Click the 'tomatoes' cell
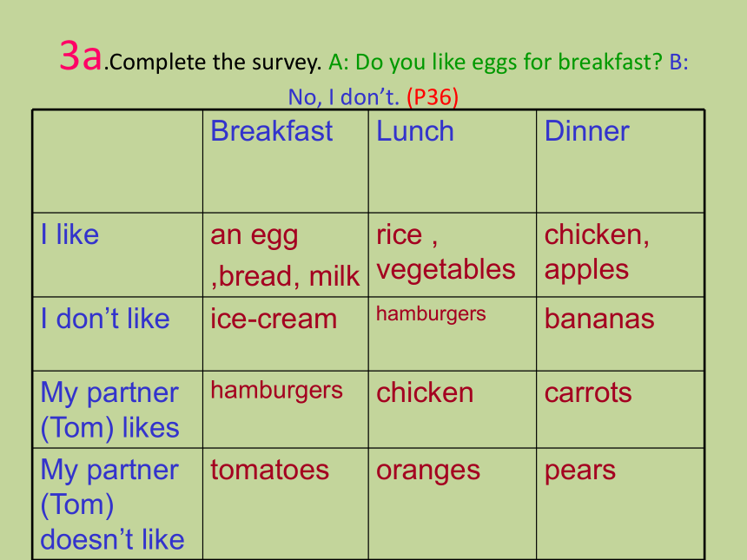Viewport: 747px width, 560px height. click(269, 470)
